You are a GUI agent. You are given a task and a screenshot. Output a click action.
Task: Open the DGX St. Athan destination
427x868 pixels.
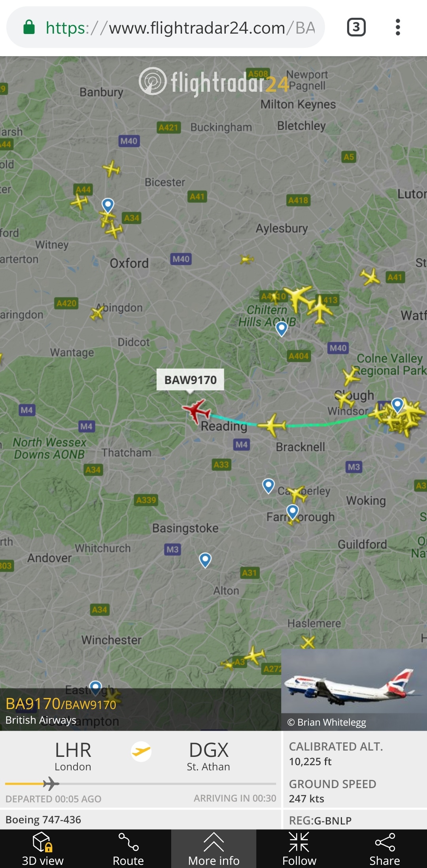tap(208, 756)
